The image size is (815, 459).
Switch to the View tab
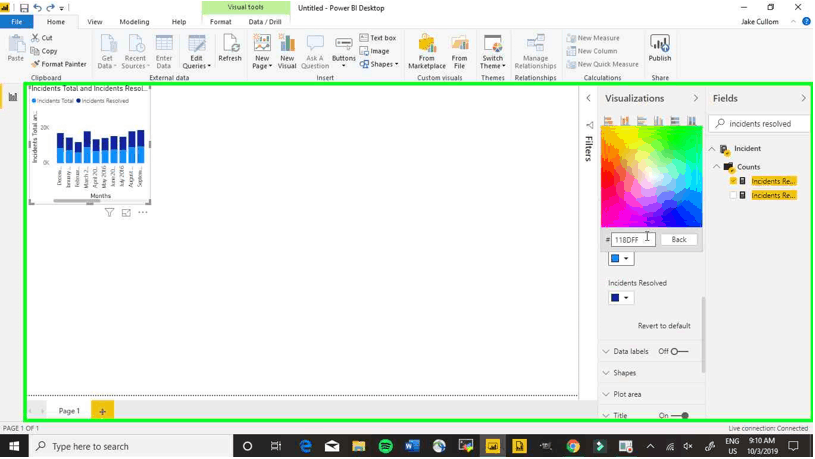coord(95,22)
